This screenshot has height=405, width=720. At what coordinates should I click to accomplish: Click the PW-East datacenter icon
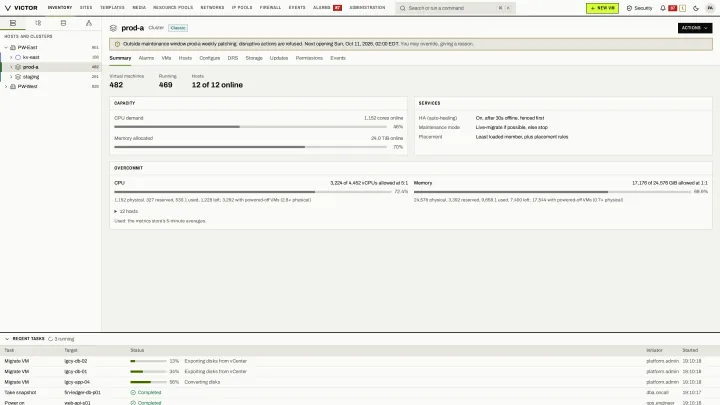[x=13, y=47]
